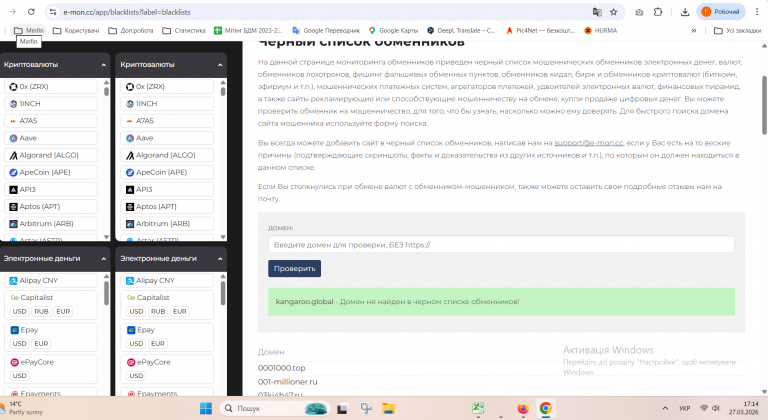Screen dimensions: 768x420
Task: Click the right money list scrollbar thumb
Action: click(223, 293)
